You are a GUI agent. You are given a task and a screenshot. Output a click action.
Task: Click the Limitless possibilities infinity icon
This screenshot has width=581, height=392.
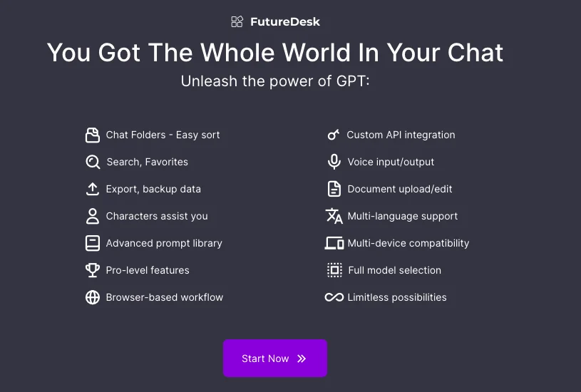334,297
